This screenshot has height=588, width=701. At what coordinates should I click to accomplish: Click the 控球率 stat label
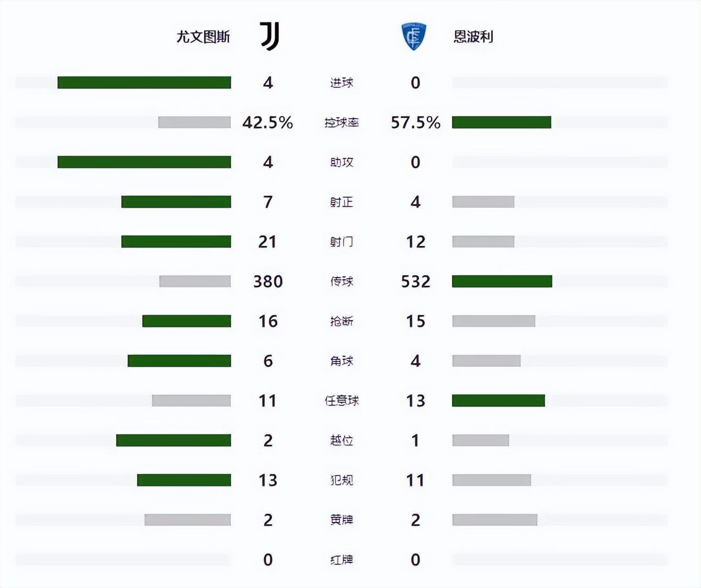click(x=342, y=122)
